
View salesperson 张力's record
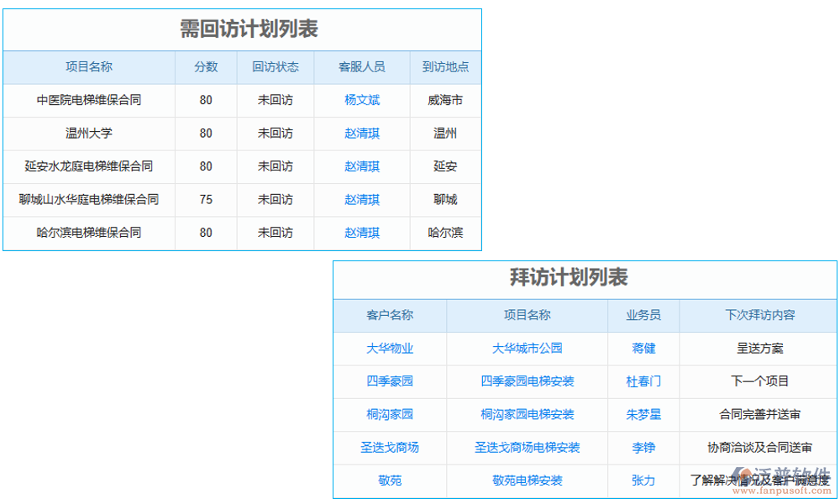coord(643,480)
